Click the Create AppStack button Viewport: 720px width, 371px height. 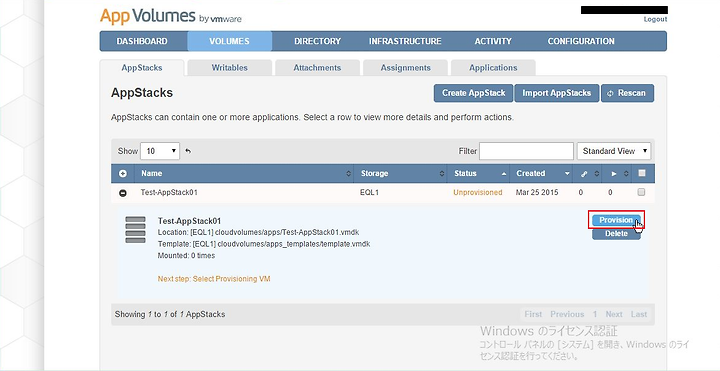tap(473, 93)
